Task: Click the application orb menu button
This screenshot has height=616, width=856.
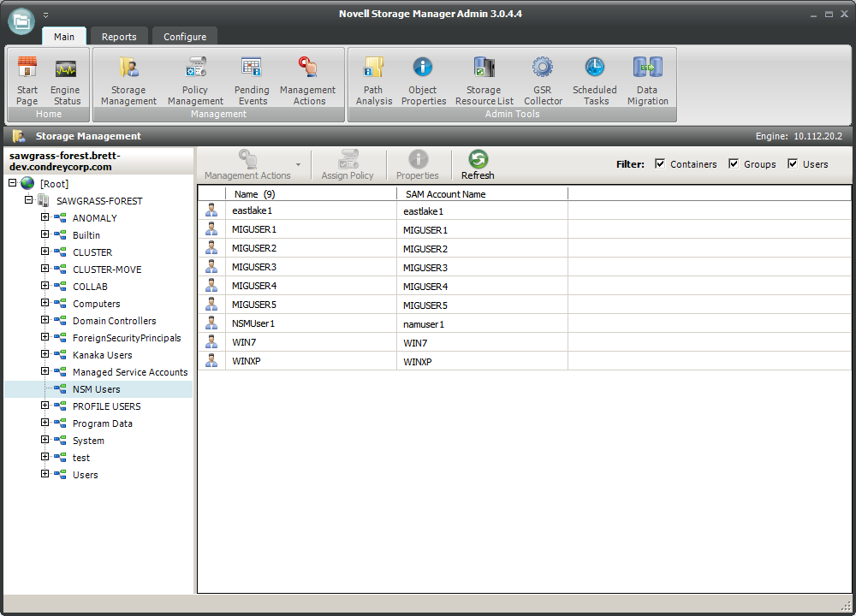Action: tap(21, 21)
